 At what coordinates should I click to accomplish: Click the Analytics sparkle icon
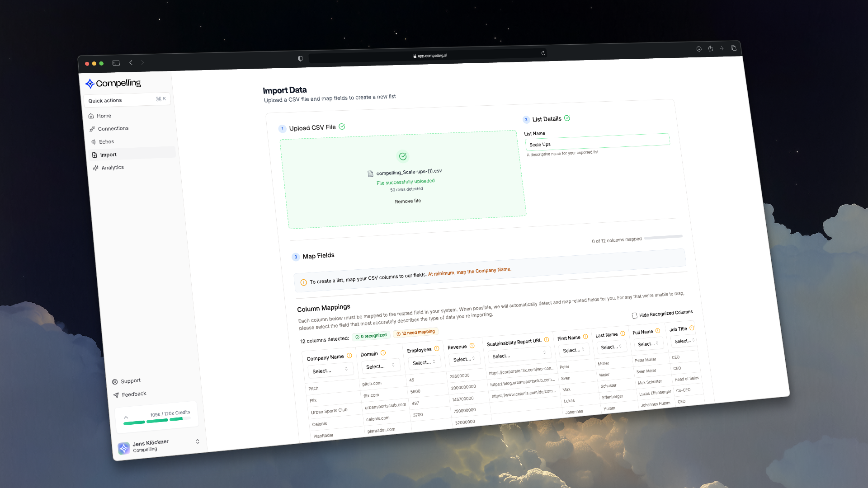[x=95, y=168]
